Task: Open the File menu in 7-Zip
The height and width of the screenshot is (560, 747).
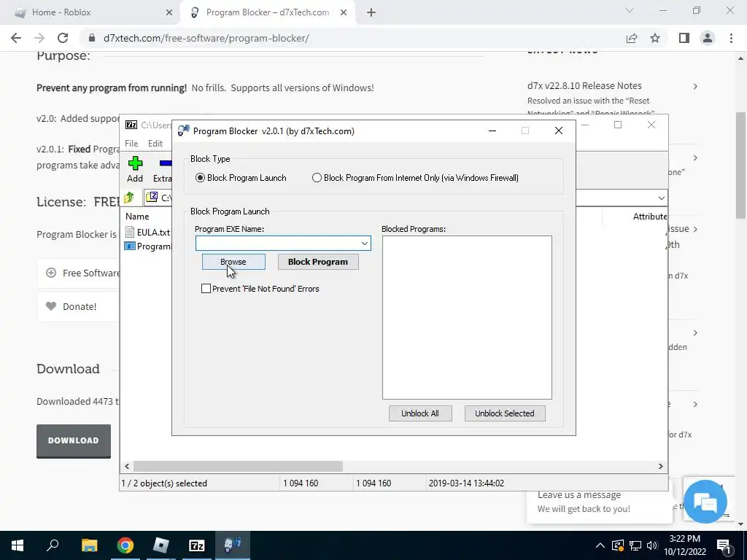Action: pyautogui.click(x=131, y=144)
